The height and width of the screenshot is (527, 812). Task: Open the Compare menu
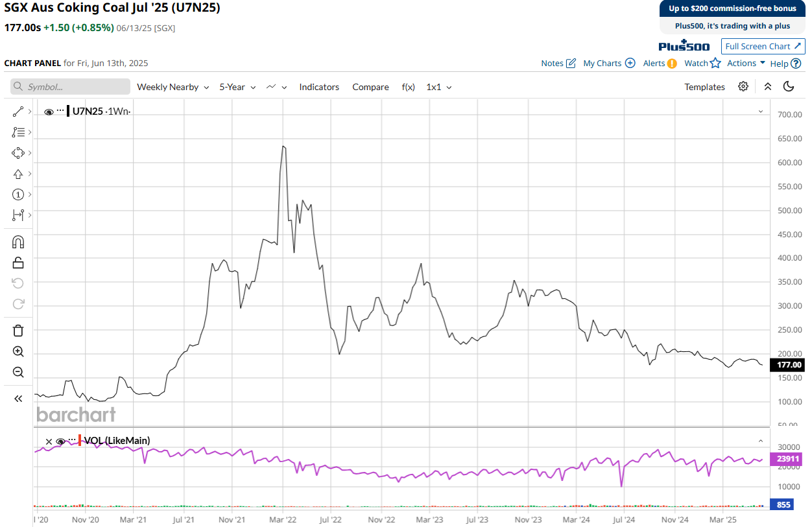(370, 87)
